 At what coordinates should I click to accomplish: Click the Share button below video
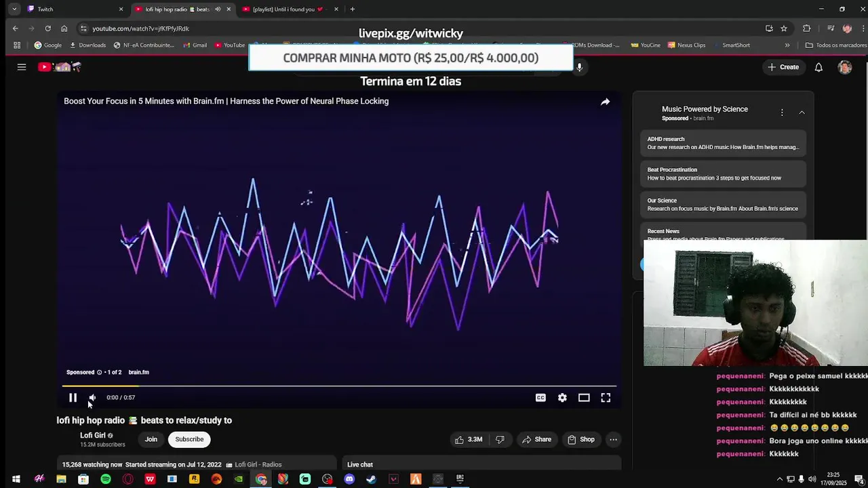536,439
